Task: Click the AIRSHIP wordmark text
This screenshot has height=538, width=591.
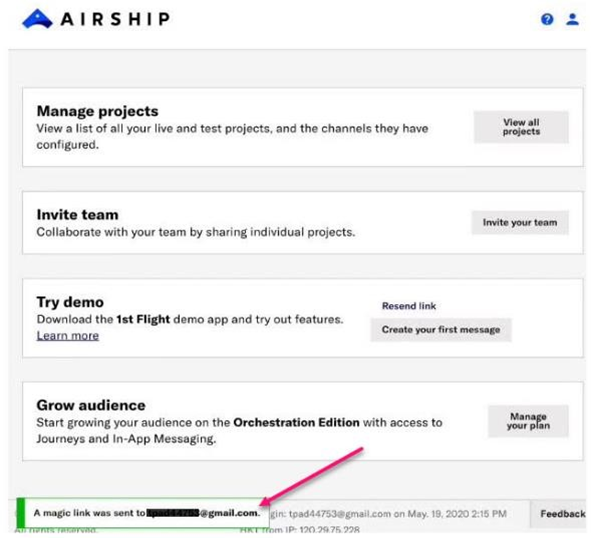Action: point(115,19)
